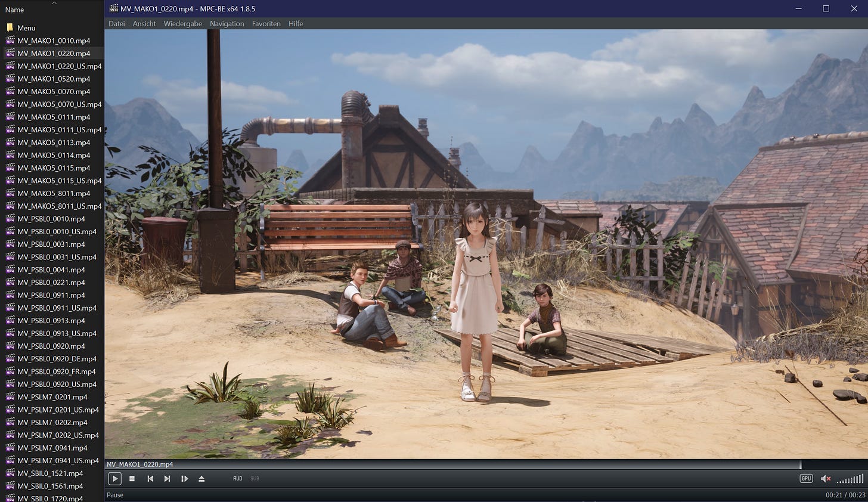The width and height of the screenshot is (868, 502).
Task: Click the icon of MV_MAKO1_0220.mp4
Action: coord(10,53)
